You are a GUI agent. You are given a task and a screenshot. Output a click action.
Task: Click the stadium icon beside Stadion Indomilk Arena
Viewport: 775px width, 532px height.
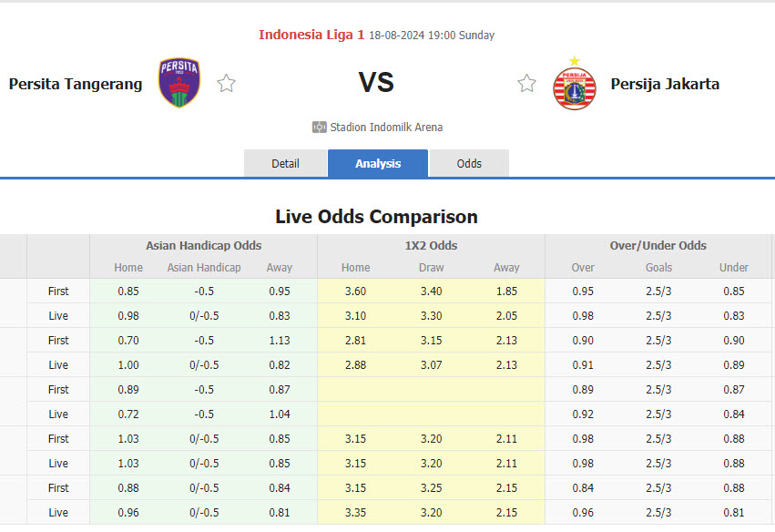coord(318,127)
